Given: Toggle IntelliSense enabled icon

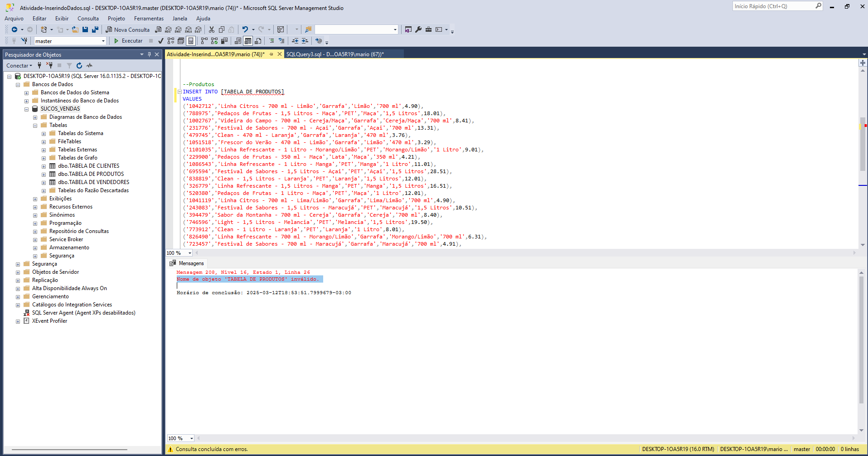Looking at the screenshot, I should 191,41.
